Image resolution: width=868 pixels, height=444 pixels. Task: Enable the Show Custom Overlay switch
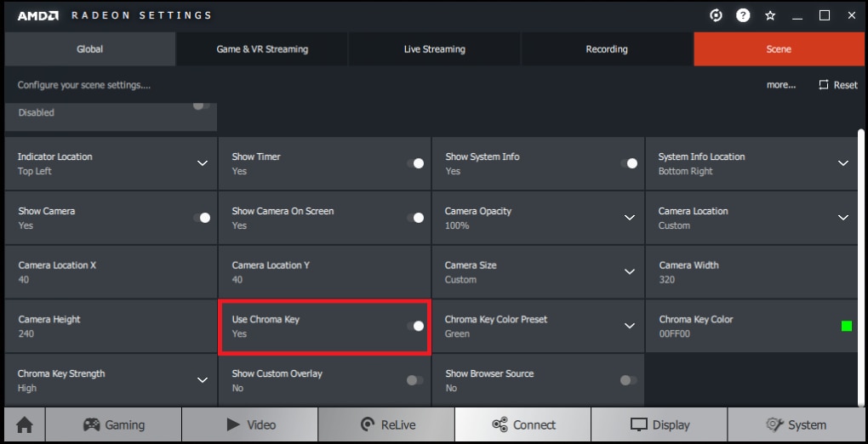click(x=415, y=380)
